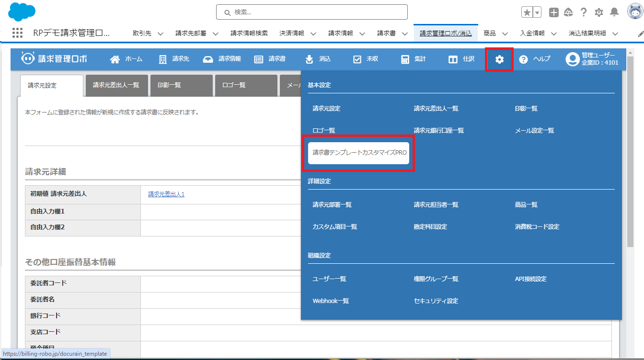Screen dimensions: 644x360
Task: Click the Salesforce notifications bell icon
Action: [x=614, y=12]
